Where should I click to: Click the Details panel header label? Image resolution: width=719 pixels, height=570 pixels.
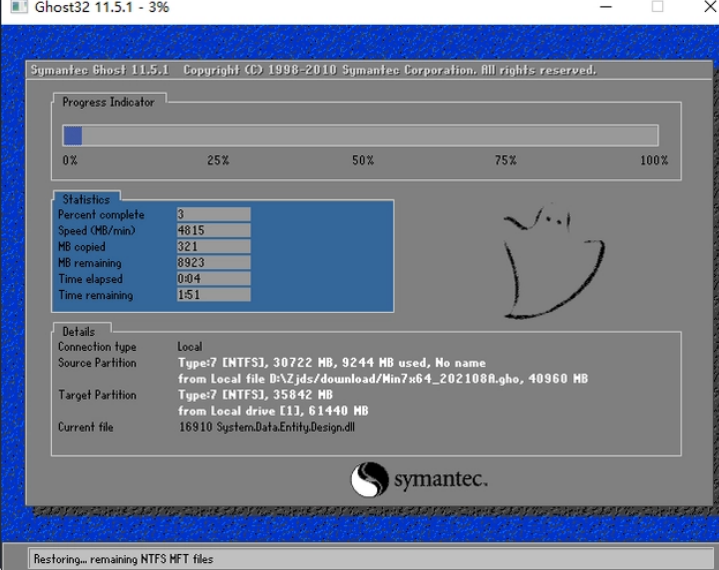click(78, 332)
